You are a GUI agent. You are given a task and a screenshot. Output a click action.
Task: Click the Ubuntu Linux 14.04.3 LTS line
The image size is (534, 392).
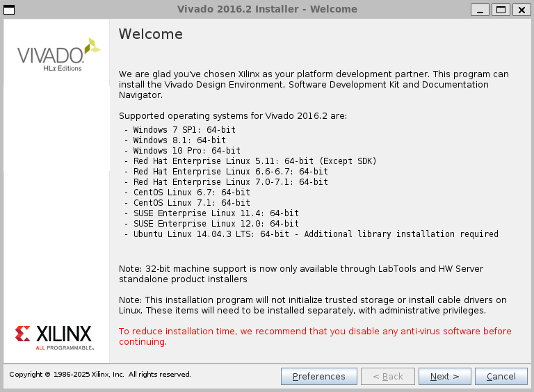click(x=316, y=234)
